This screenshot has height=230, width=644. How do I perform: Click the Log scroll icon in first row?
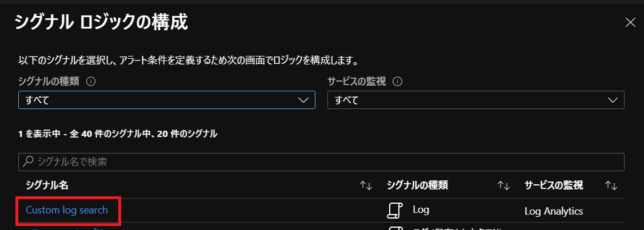395,211
